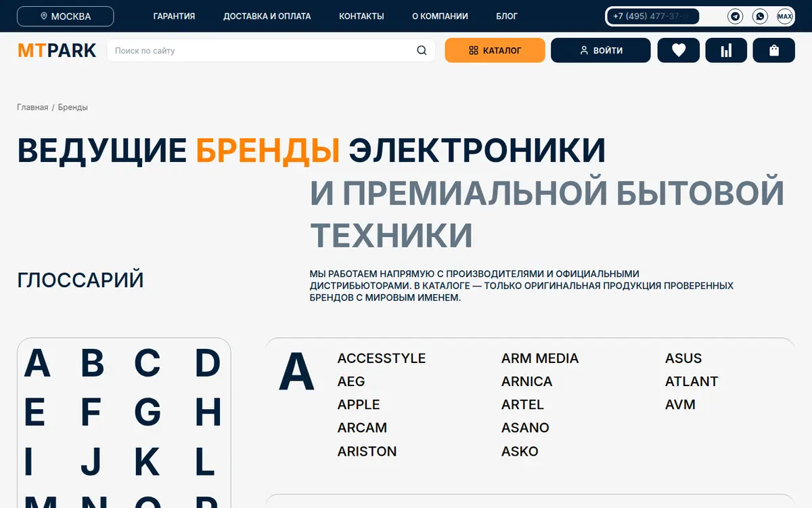Open ASKO brand page
812x508 pixels.
click(x=520, y=451)
